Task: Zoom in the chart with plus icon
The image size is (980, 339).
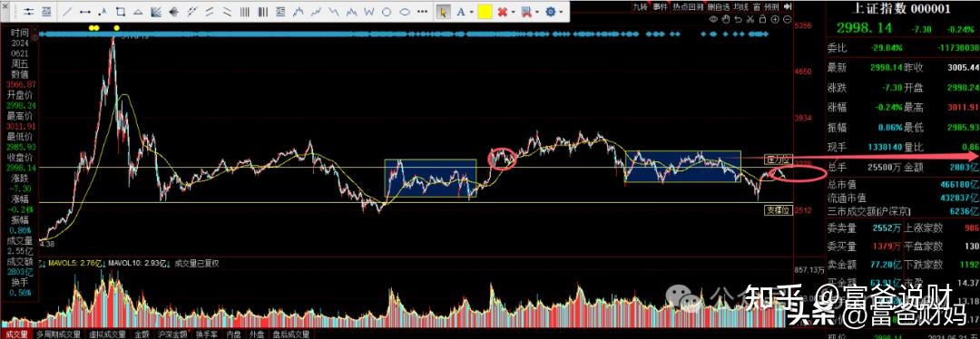Action: [x=775, y=19]
